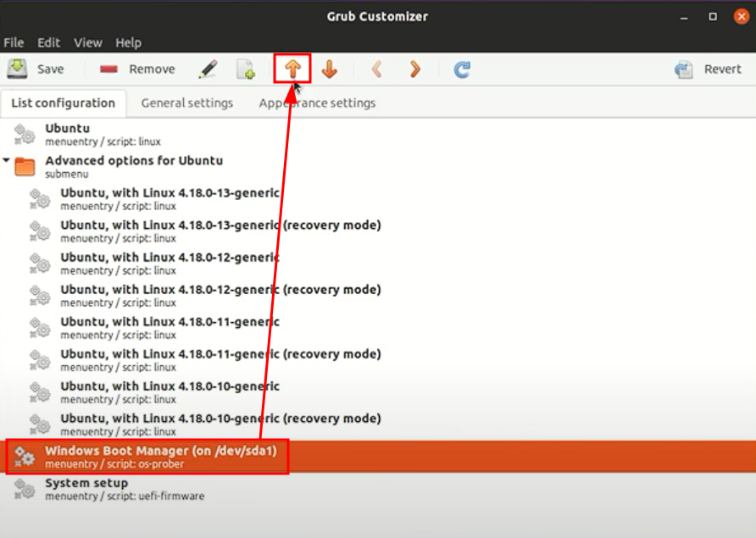Select the top Ubuntu menuentry
Image resolution: width=756 pixels, height=538 pixels.
point(378,135)
